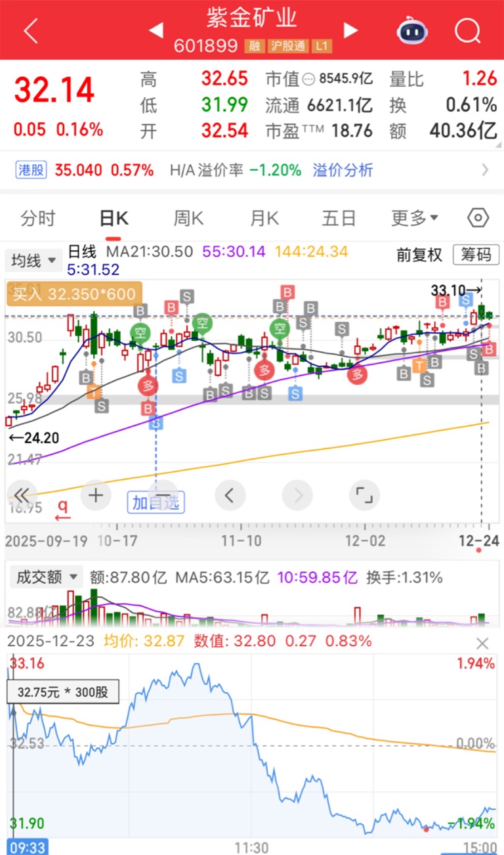Expand the H/A premium row chevron
The width and height of the screenshot is (504, 855).
click(x=485, y=170)
